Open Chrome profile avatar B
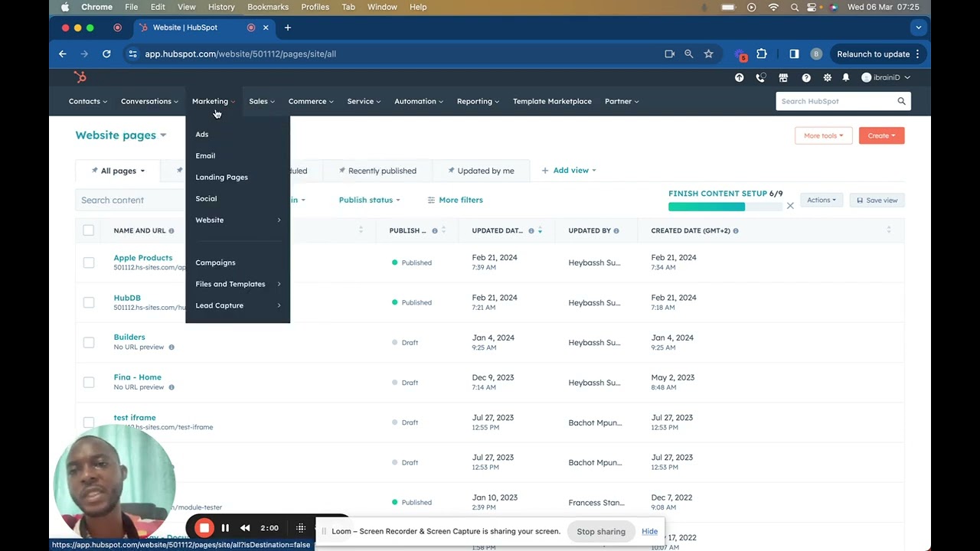Image resolution: width=980 pixels, height=551 pixels. (816, 54)
